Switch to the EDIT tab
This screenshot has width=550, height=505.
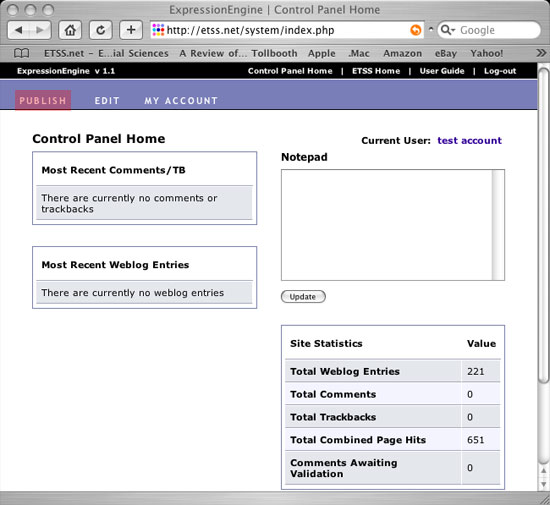107,101
